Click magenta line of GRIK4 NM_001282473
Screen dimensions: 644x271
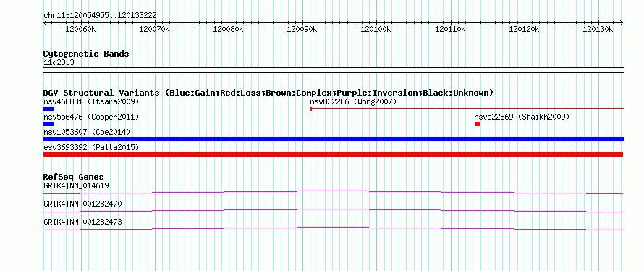pos(333,229)
